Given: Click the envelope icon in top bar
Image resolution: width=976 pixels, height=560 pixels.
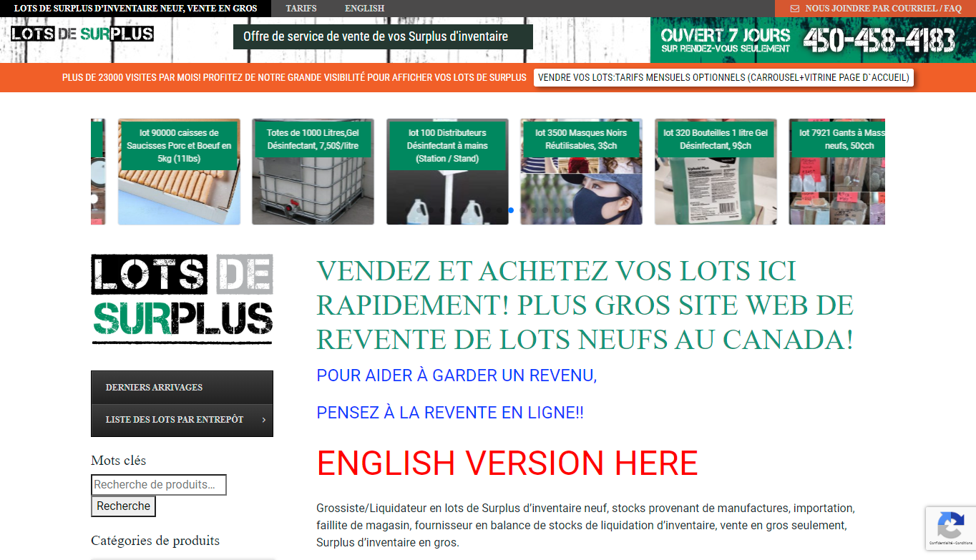Looking at the screenshot, I should tap(794, 9).
